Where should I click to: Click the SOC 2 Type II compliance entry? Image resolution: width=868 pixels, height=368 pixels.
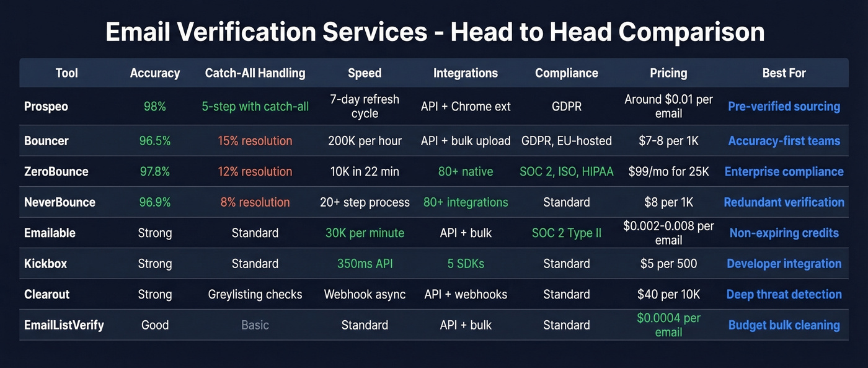click(566, 233)
